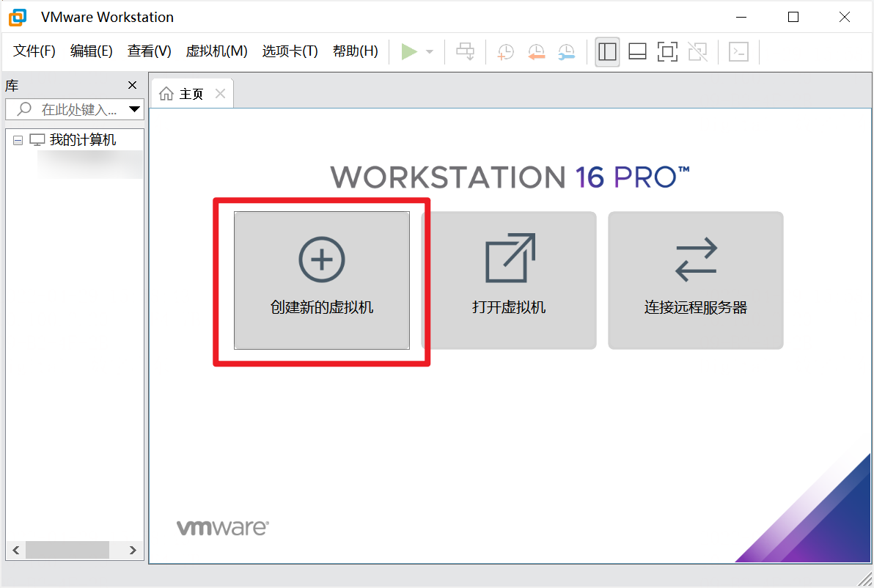
Task: Open the library search filter dropdown
Action: pos(134,109)
